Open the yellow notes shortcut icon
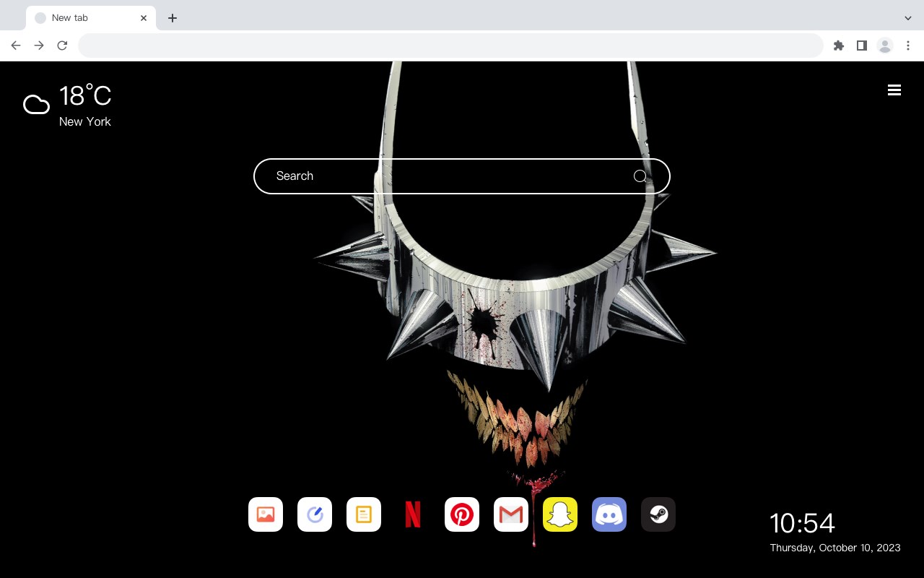924x578 pixels. (x=364, y=514)
